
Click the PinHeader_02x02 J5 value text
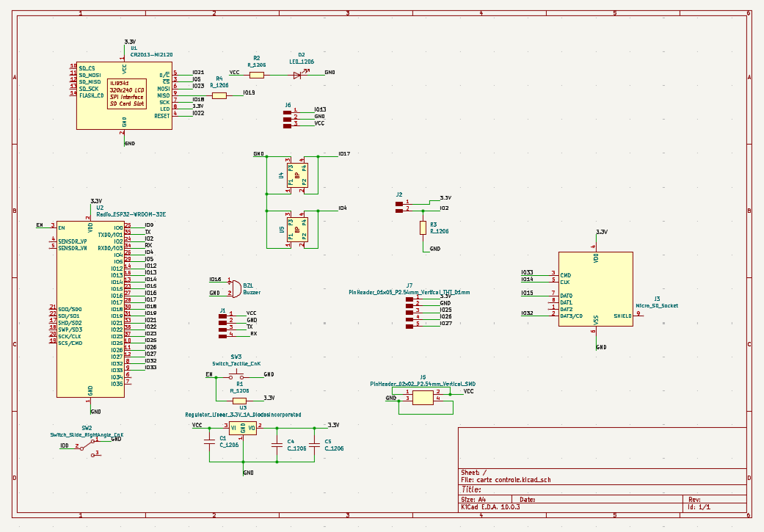click(423, 384)
